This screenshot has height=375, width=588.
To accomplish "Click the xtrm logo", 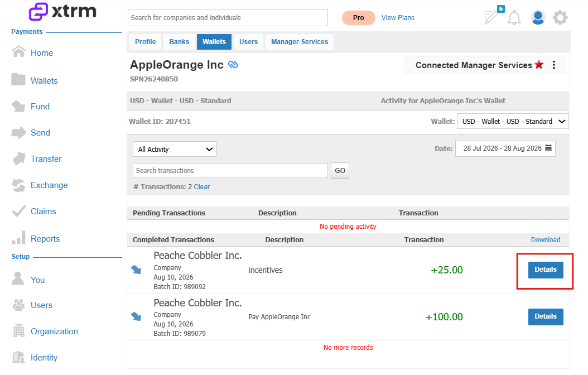I will point(62,11).
